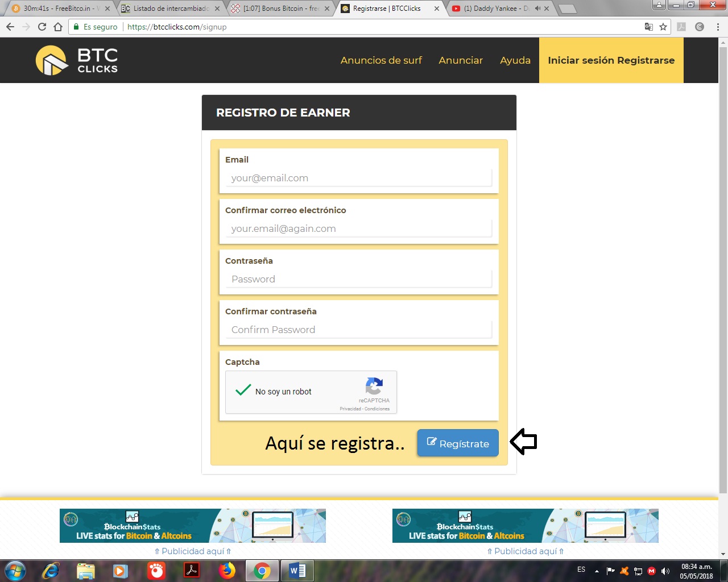Close the Bonus Bitcoin tab
Viewport: 728px width, 582px height.
tap(327, 9)
